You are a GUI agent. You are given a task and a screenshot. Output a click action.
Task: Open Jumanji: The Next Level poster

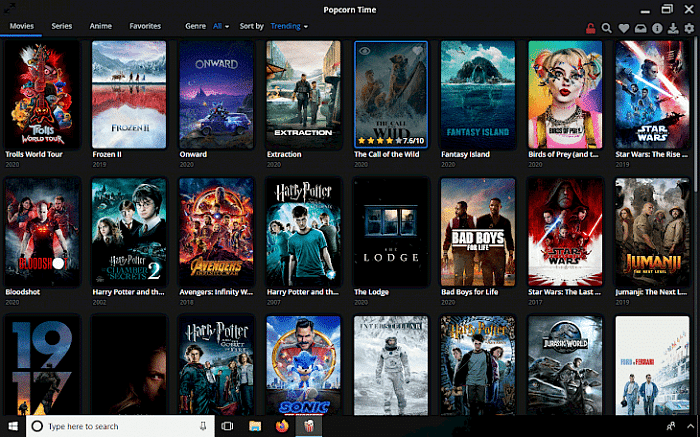652,232
